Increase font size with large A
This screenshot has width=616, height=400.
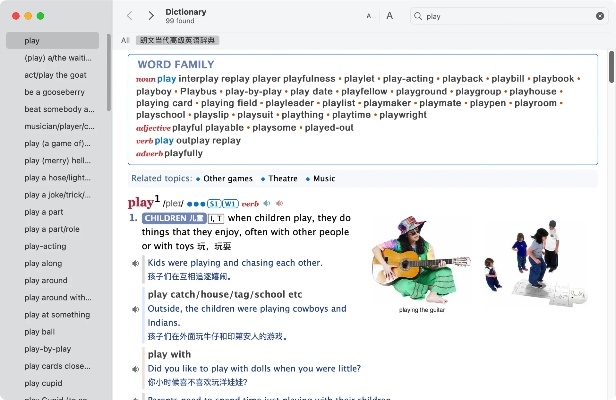[389, 16]
